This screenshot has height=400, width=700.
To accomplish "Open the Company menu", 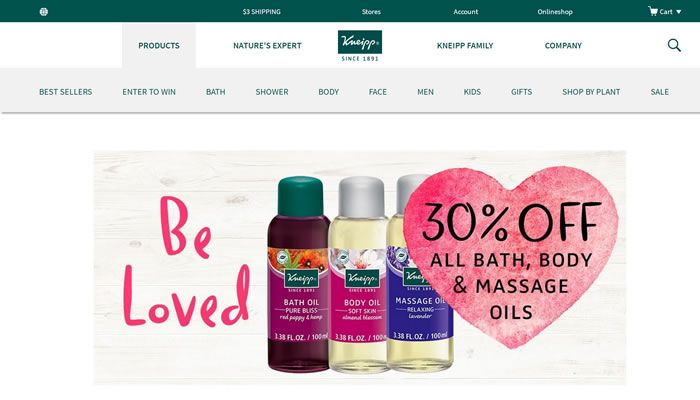I will 563,46.
